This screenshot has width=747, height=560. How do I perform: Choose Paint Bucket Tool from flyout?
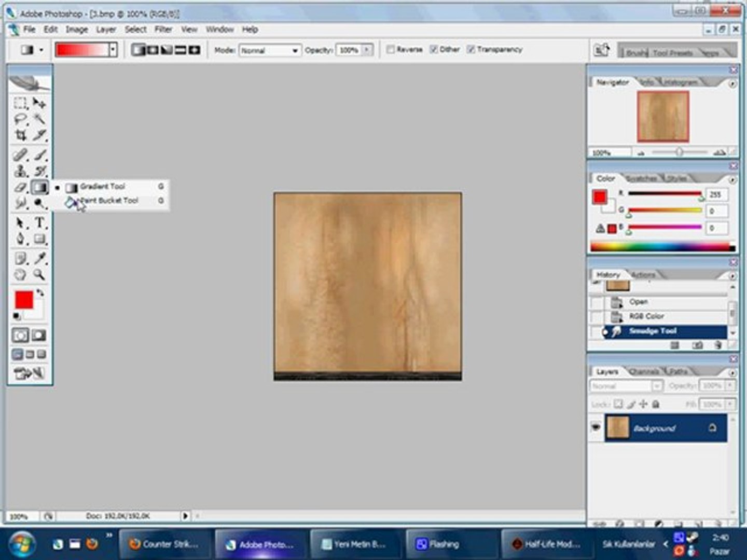click(110, 201)
